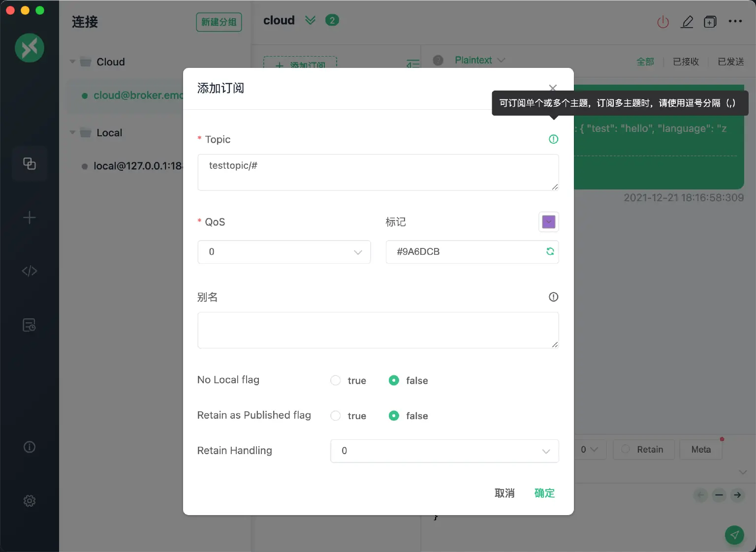756x552 pixels.
Task: Open the Log panel sidebar icon
Action: [x=30, y=325]
